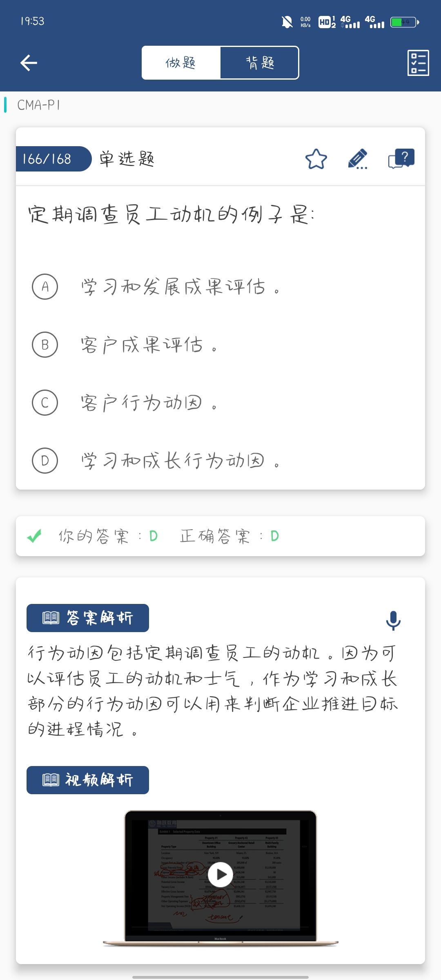The height and width of the screenshot is (980, 441).
Task: Tap the back arrow icon
Action: [29, 63]
